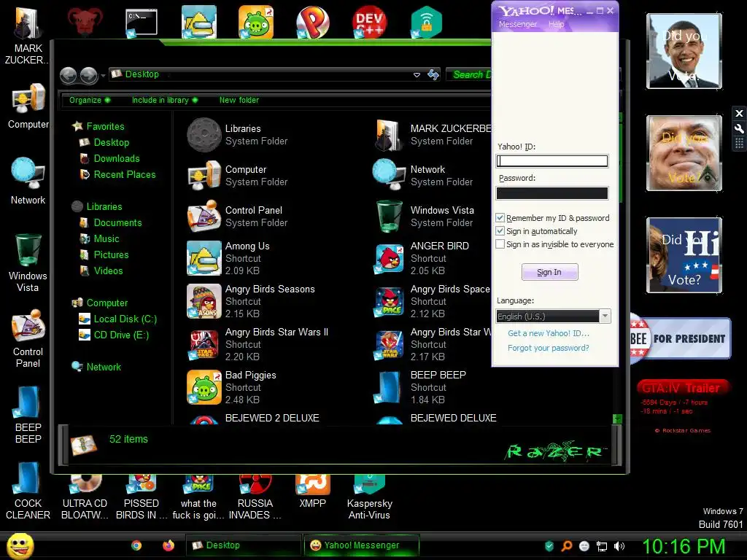This screenshot has width=747, height=560.
Task: Open Chrome from the taskbar
Action: (x=136, y=545)
